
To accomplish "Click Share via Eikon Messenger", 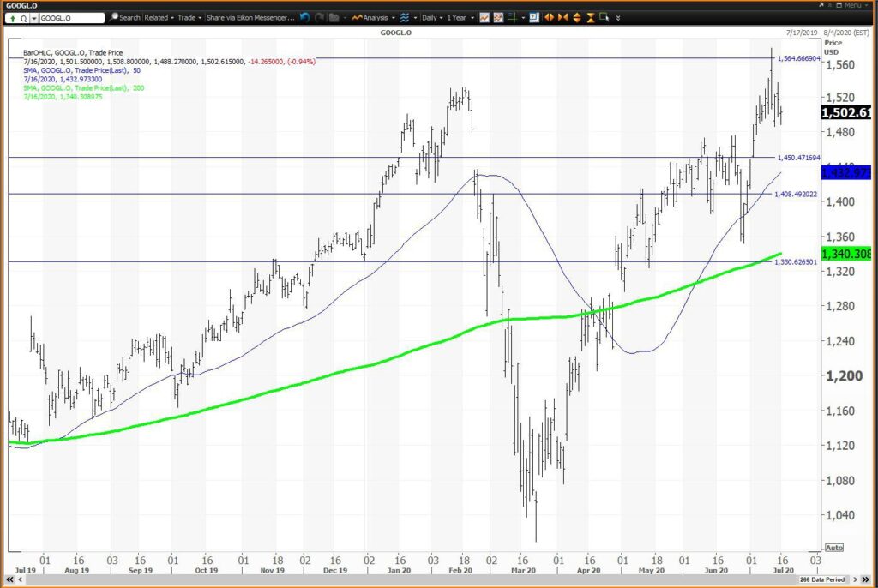I will click(x=250, y=17).
